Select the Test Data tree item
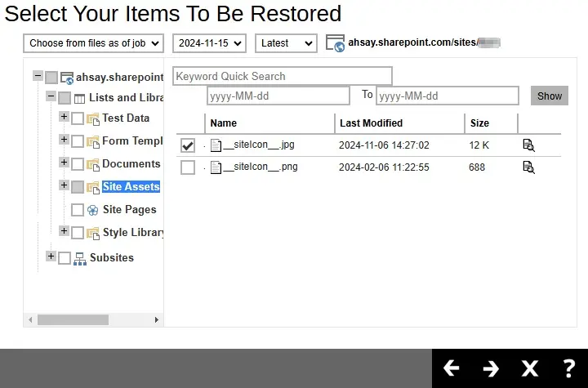 [126, 118]
